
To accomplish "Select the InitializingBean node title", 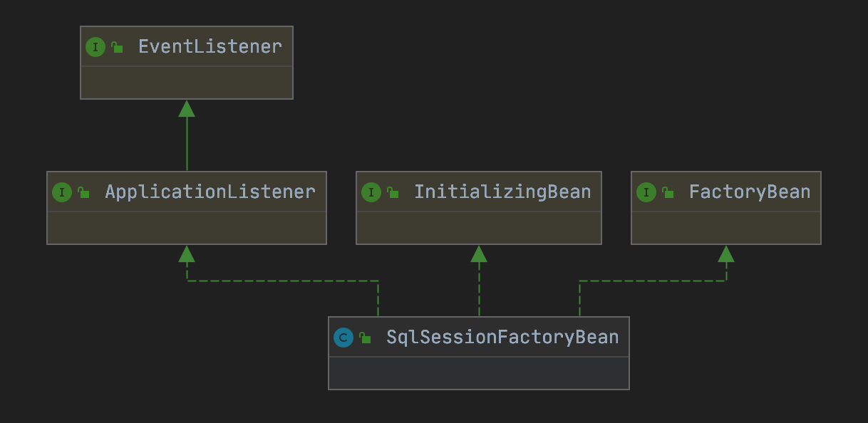I will pos(502,192).
